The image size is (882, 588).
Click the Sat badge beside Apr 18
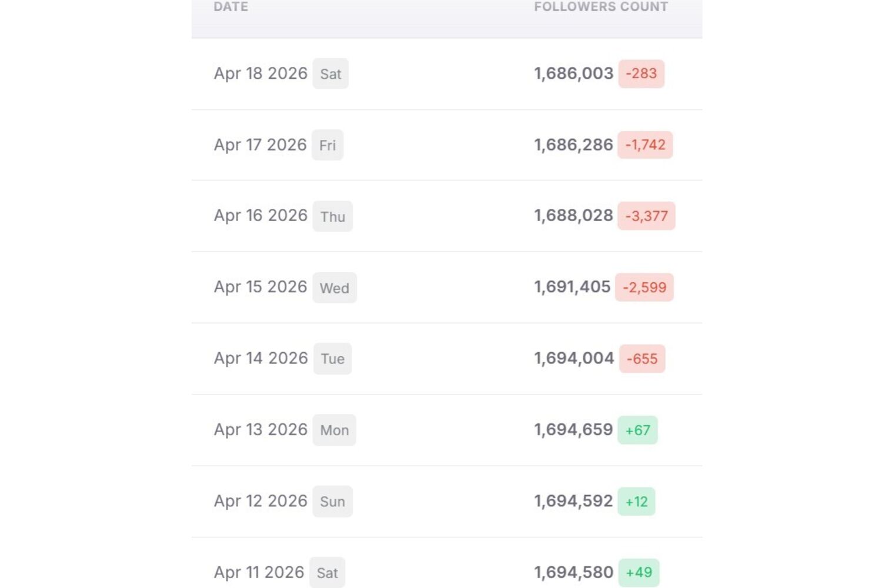[x=330, y=74]
